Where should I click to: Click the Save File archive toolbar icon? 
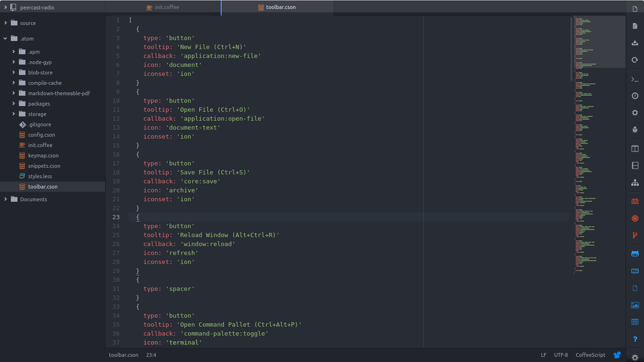pos(635,43)
